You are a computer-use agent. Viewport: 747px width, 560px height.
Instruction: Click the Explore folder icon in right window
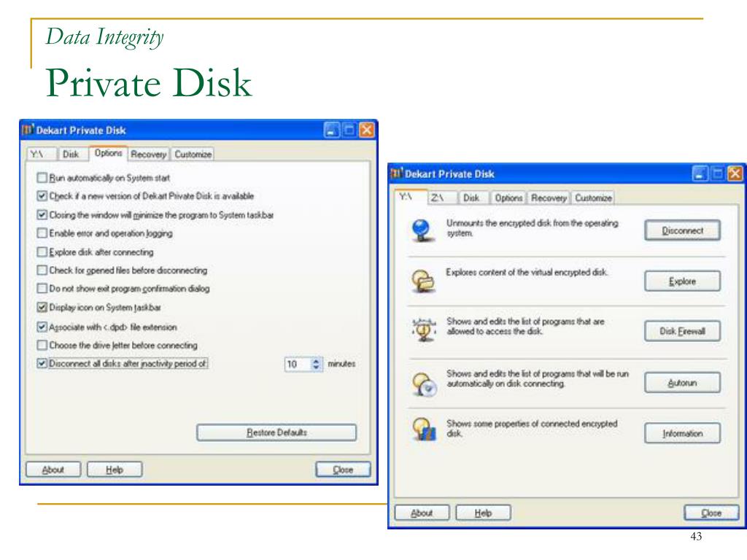[423, 281]
